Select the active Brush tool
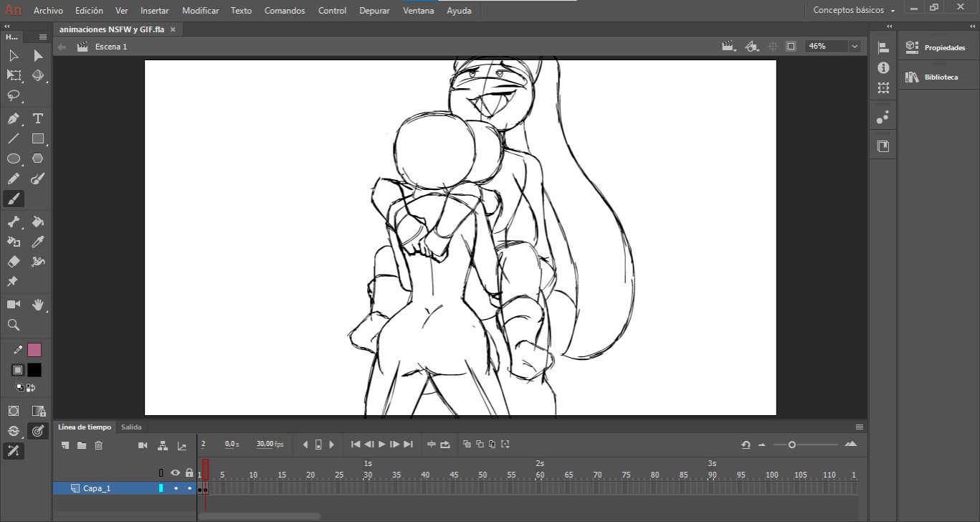980x522 pixels. (14, 199)
